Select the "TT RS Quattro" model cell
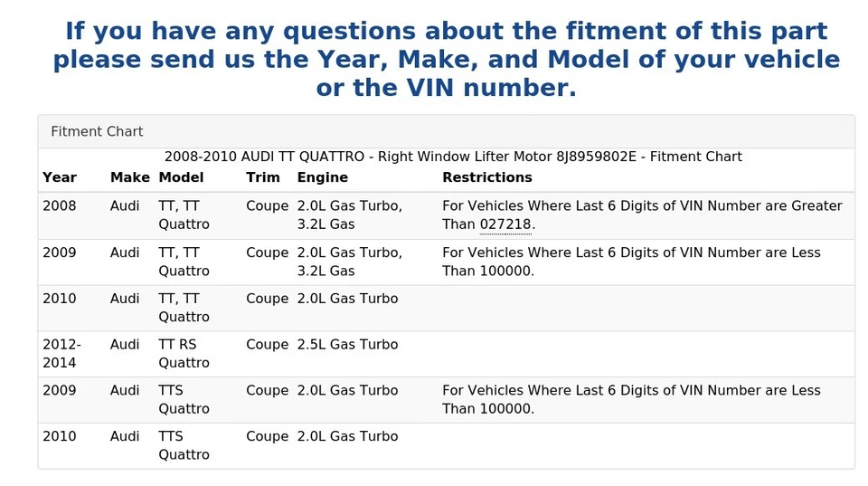Image resolution: width=868 pixels, height=486 pixels. [184, 354]
